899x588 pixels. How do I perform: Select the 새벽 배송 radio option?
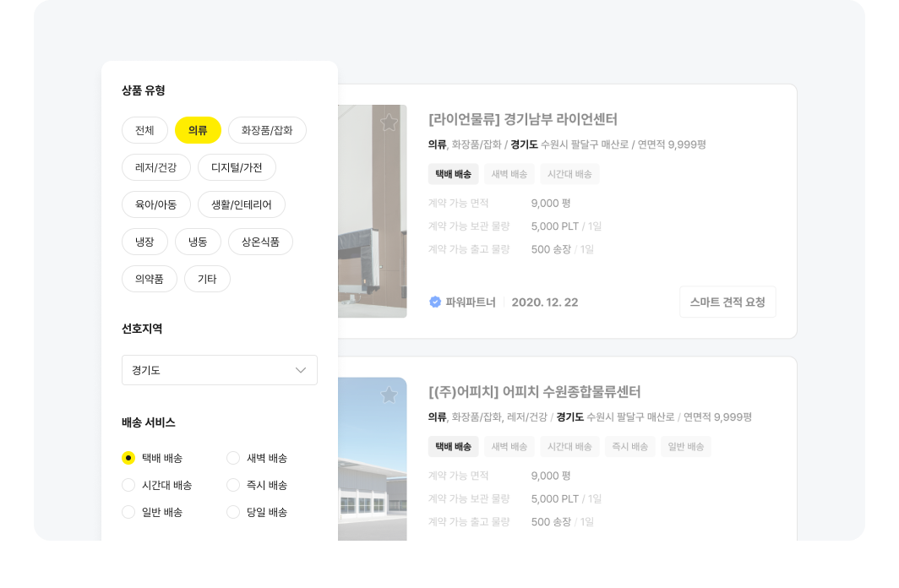click(233, 458)
